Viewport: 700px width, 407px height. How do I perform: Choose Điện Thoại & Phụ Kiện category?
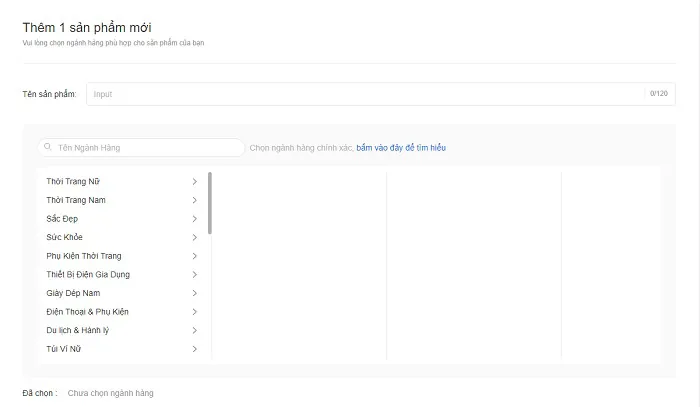tap(122, 312)
